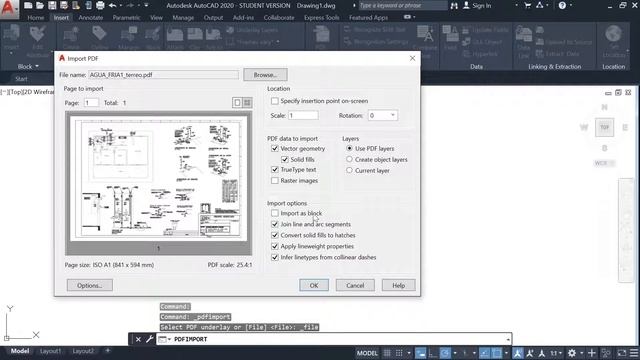The width and height of the screenshot is (640, 360).
Task: Uncheck TrueType text checkbox
Action: (x=275, y=169)
